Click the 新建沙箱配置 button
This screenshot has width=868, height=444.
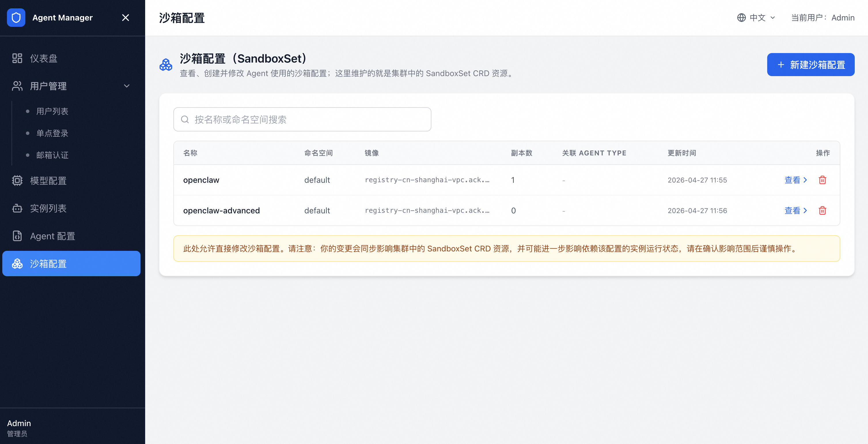(x=811, y=65)
